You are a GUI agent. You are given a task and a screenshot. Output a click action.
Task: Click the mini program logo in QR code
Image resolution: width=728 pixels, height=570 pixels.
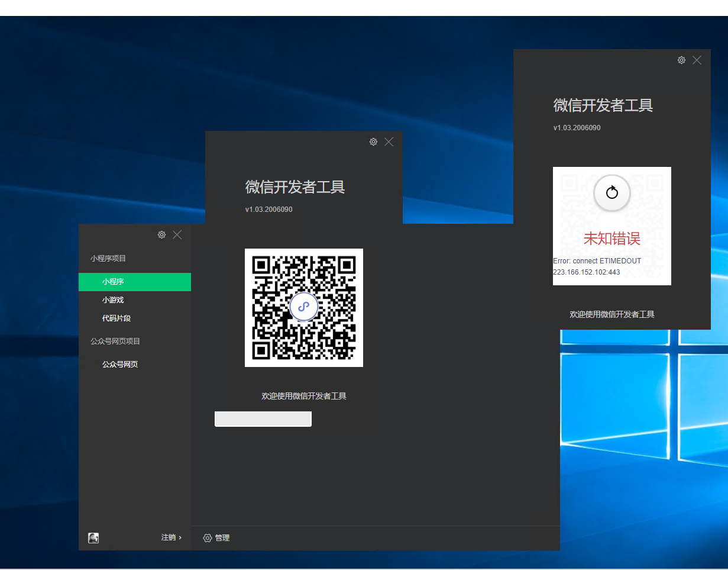[x=304, y=307]
